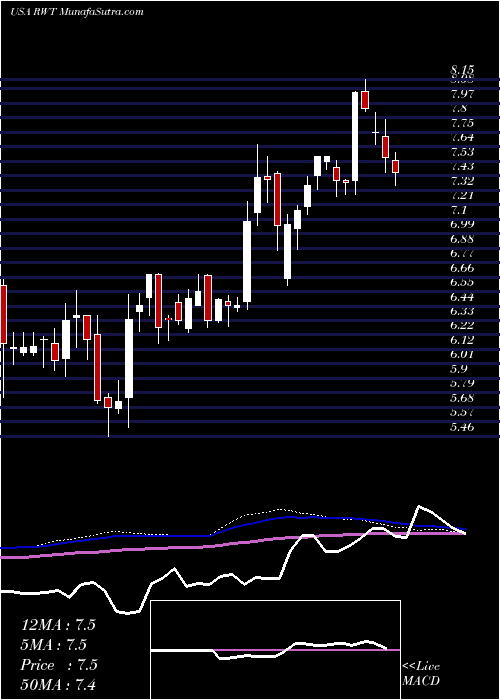Click the 8.15 top price label
Screen dimensions: 500x700
coord(462,71)
